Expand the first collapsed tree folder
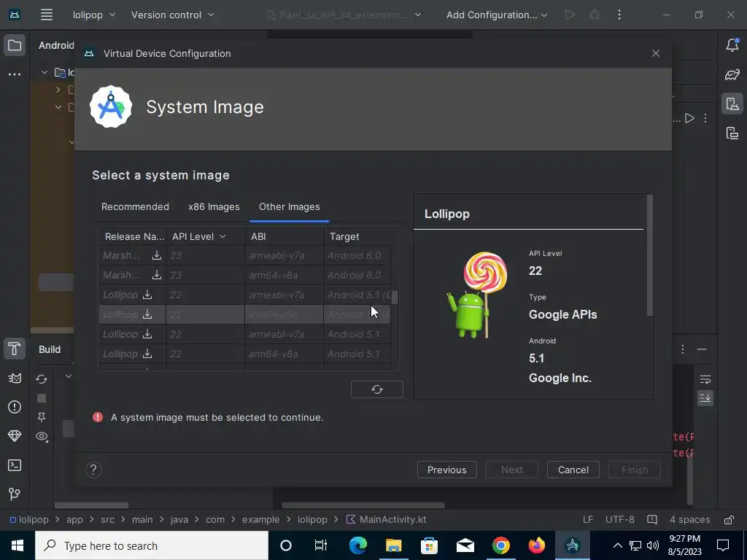This screenshot has width=747, height=560. 58,90
